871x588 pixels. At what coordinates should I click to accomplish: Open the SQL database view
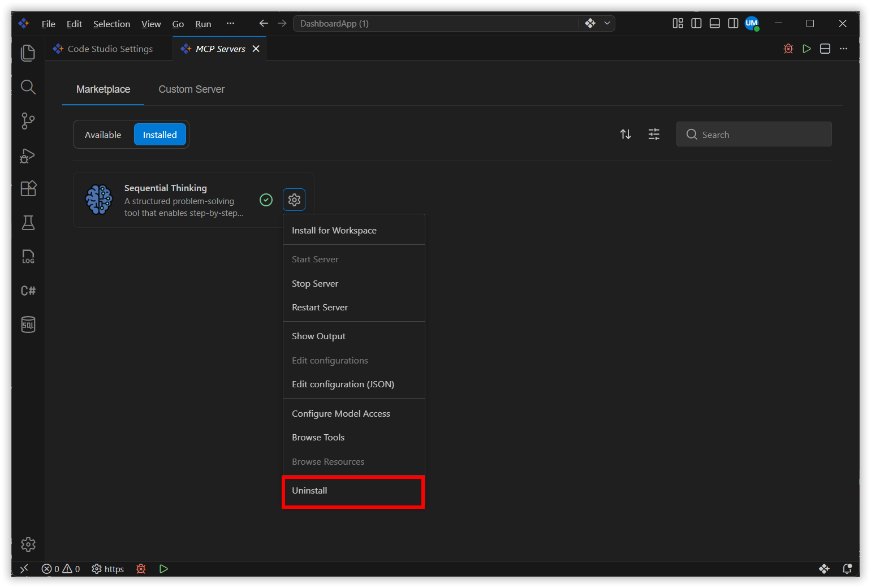[28, 325]
